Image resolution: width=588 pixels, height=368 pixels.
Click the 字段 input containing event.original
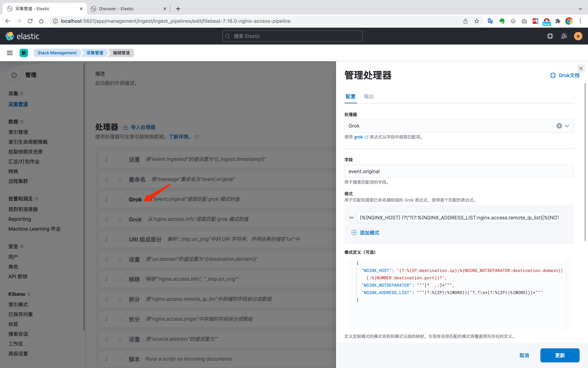(459, 171)
